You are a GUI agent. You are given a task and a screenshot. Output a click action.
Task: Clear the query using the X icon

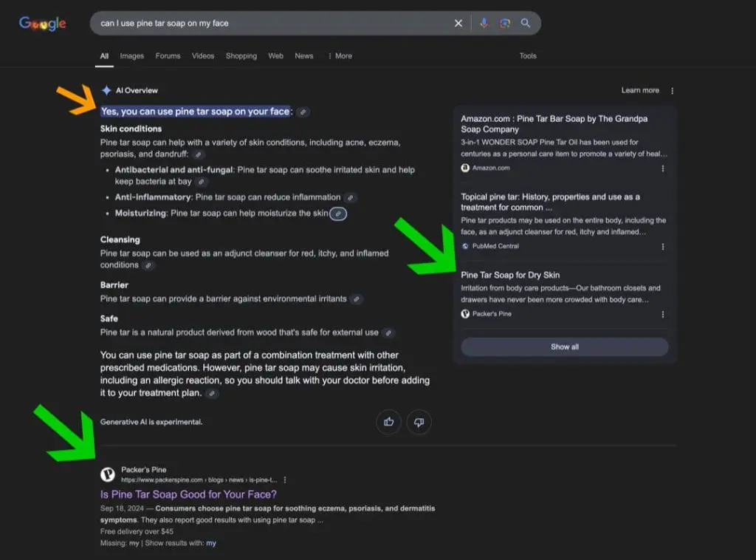[x=458, y=23]
